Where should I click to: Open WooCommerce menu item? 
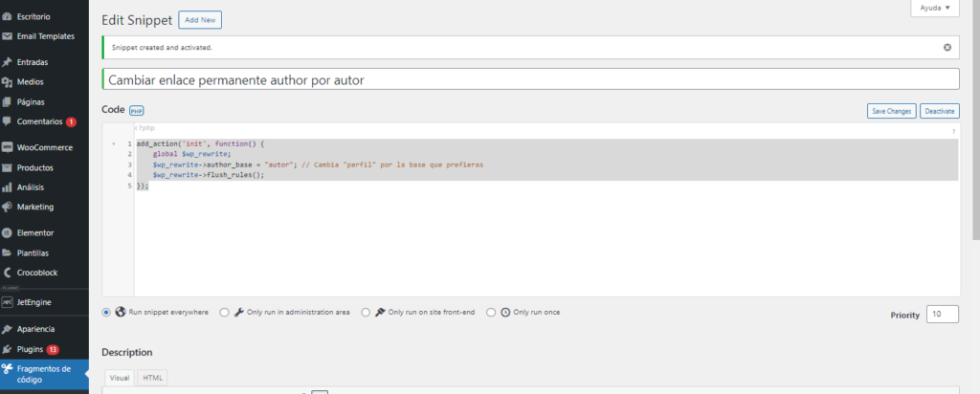tap(44, 148)
